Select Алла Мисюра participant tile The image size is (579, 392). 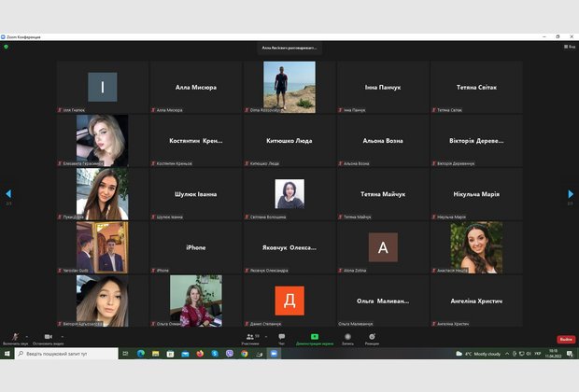(195, 87)
